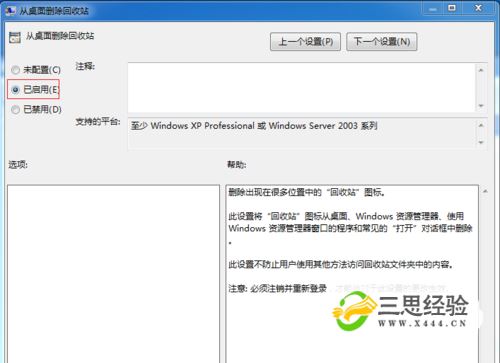Click inside the empty 选项 options pane
This screenshot has height=363, width=500.
[x=113, y=274]
